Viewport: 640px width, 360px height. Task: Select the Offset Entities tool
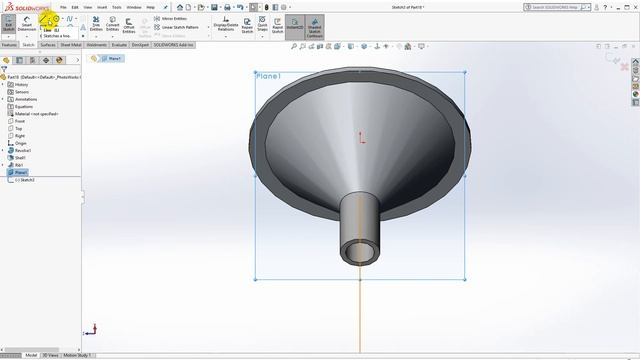click(129, 26)
